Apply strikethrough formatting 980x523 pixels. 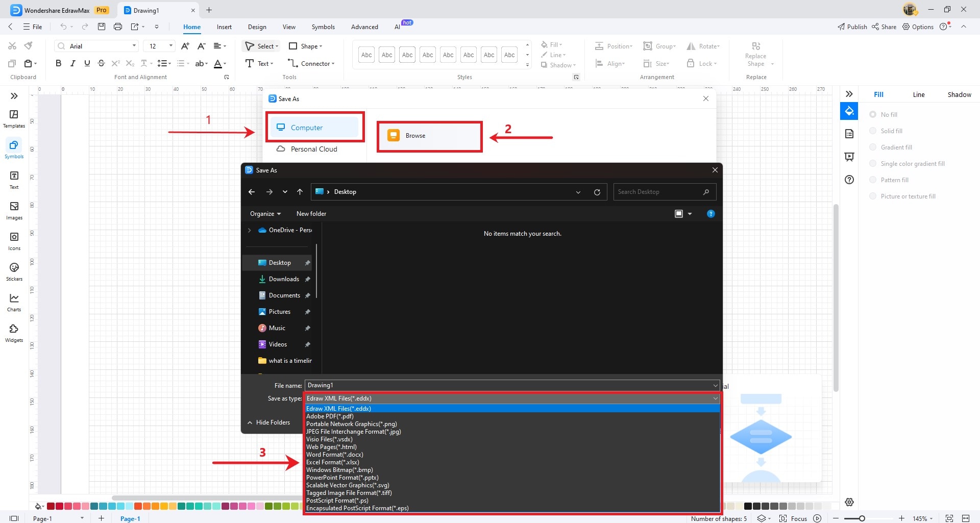(101, 63)
